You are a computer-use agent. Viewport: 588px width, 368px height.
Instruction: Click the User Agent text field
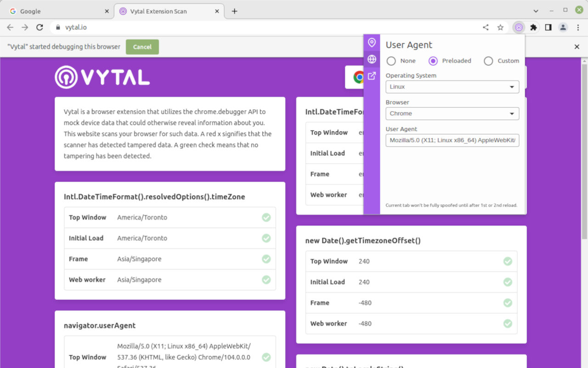click(452, 140)
